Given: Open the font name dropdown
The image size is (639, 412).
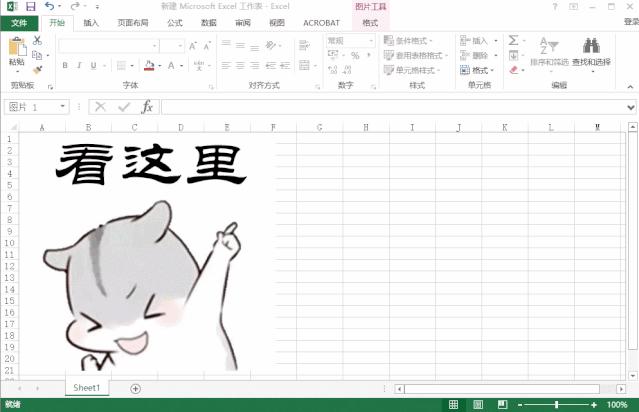Looking at the screenshot, I should 154,46.
